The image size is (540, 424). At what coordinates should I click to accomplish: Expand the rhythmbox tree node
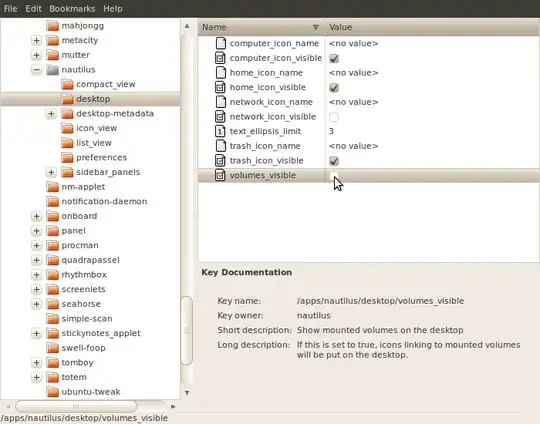[x=37, y=275]
